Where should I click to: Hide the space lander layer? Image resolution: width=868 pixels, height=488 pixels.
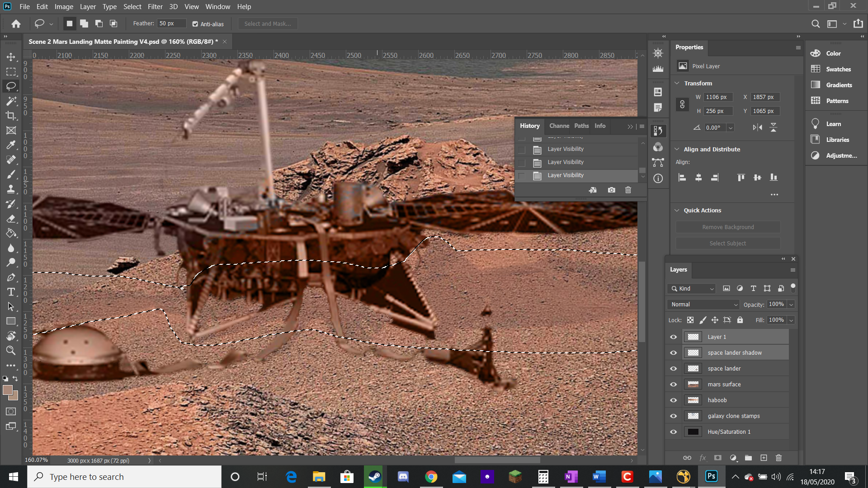pos(673,369)
